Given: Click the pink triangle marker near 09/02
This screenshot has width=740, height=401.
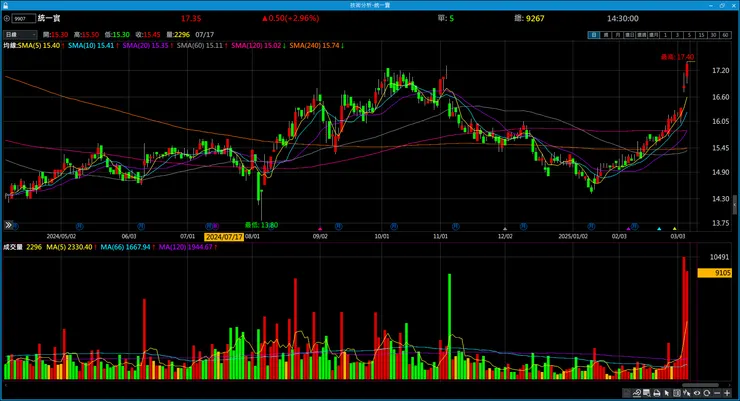Looking at the screenshot, I should 320,229.
